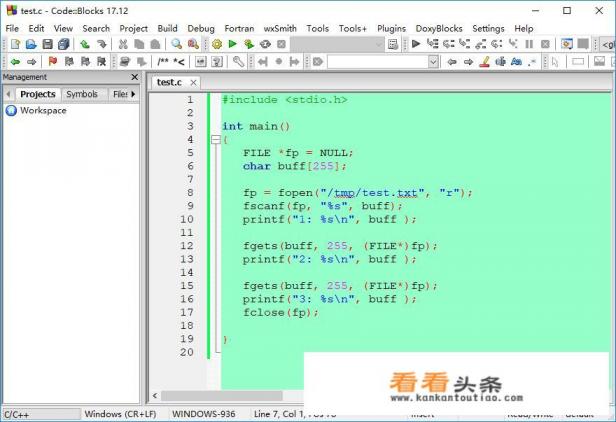616x422 pixels.
Task: Click the Break debugger pause icon
Action: click(x=529, y=44)
